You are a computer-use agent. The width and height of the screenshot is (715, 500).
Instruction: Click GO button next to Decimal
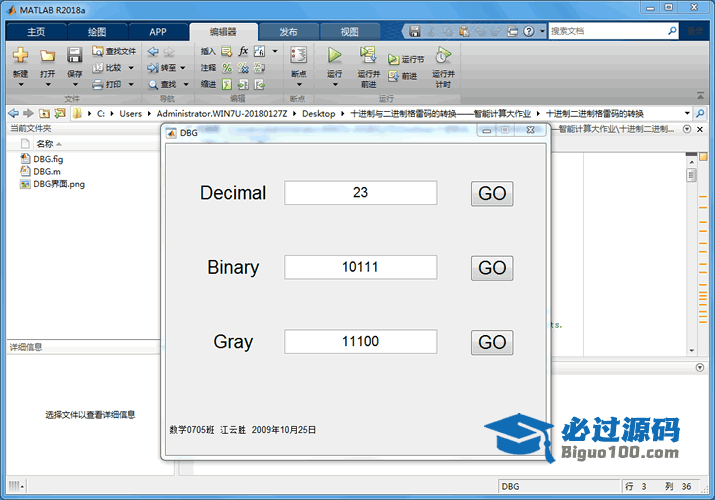point(492,194)
